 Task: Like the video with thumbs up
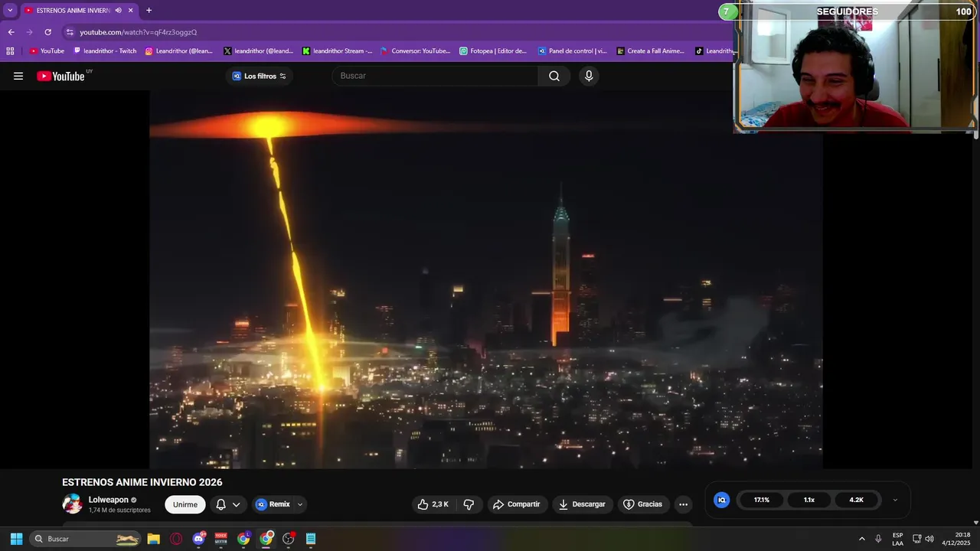click(x=433, y=504)
